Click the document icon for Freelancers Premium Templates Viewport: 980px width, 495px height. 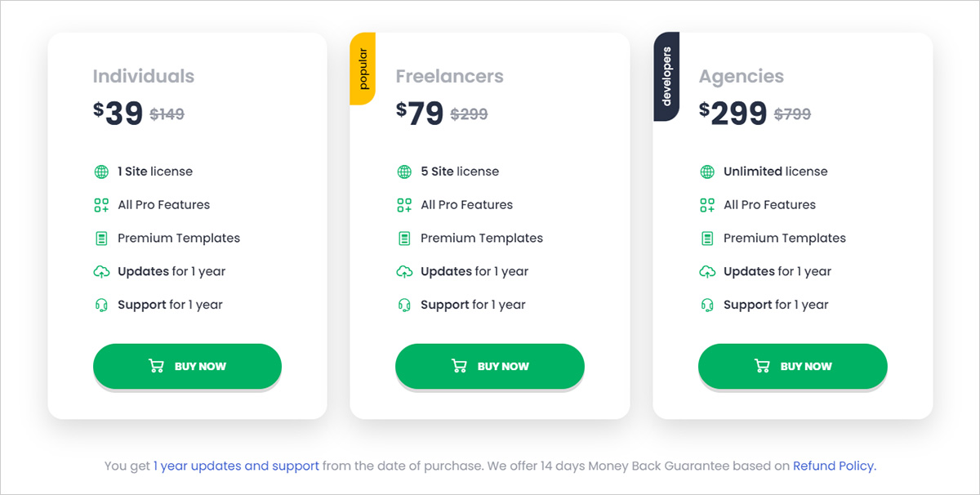click(x=404, y=239)
